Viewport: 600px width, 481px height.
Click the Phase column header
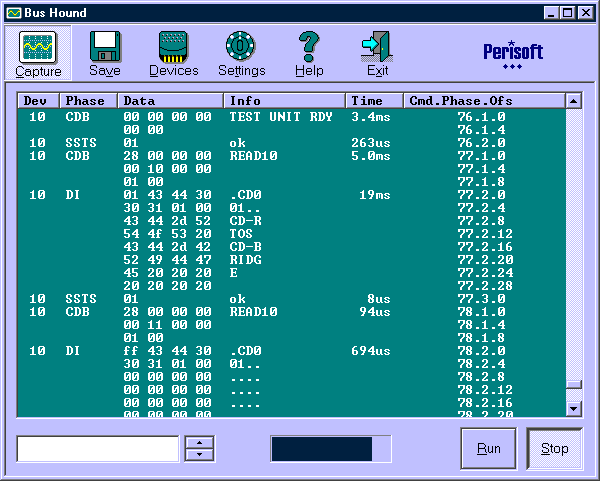pos(88,101)
